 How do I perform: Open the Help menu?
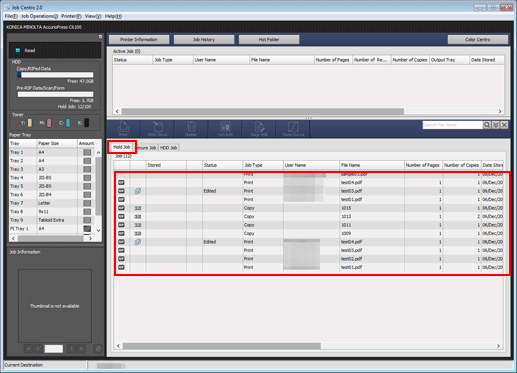pyautogui.click(x=113, y=16)
